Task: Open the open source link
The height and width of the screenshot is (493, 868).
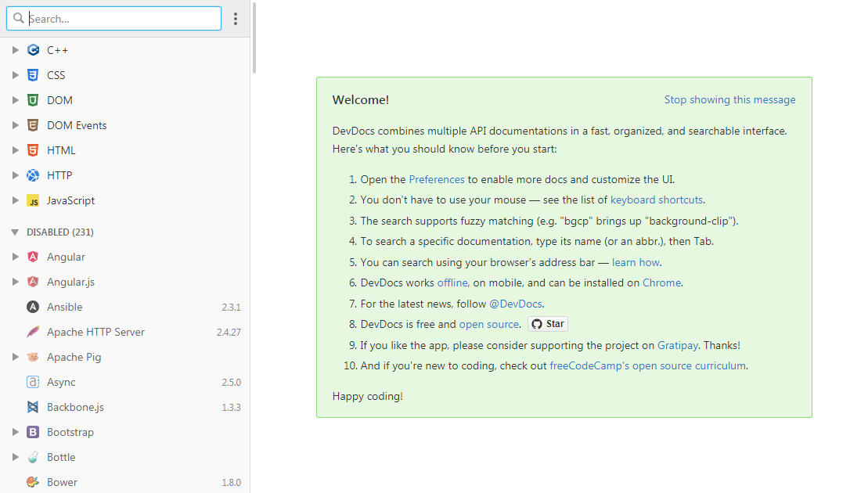Action: click(489, 324)
